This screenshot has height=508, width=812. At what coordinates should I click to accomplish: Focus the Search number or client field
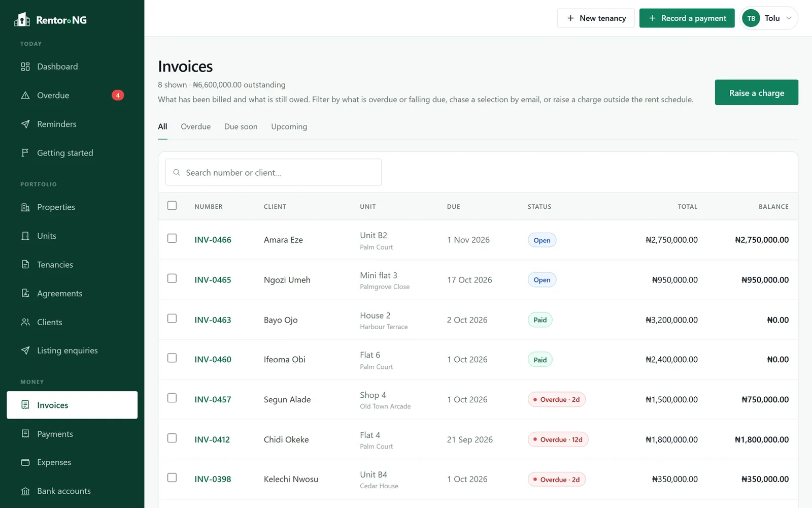[273, 172]
